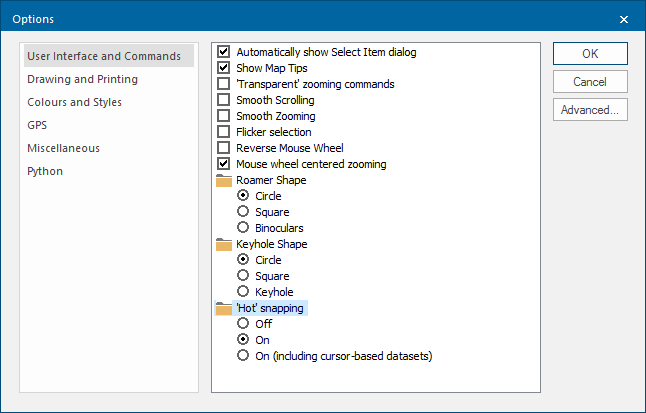Image resolution: width=646 pixels, height=413 pixels.
Task: Switch to Colours and Styles category
Action: (x=75, y=102)
